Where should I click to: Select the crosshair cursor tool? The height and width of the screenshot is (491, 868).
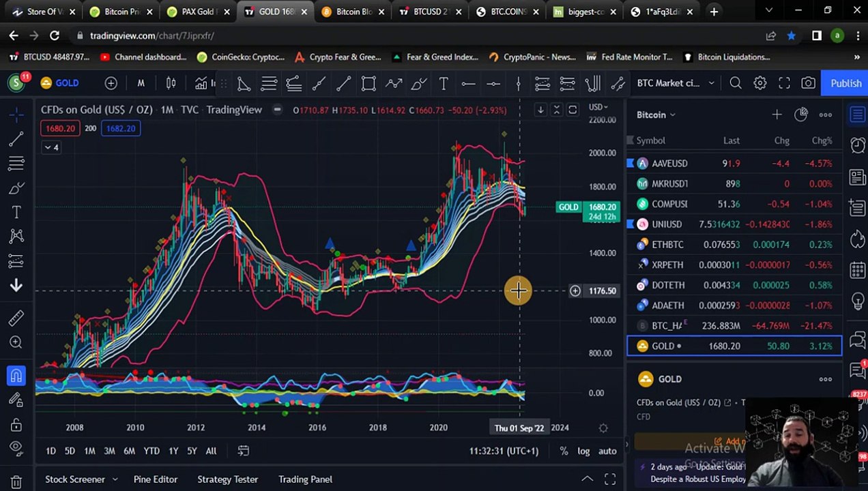16,115
